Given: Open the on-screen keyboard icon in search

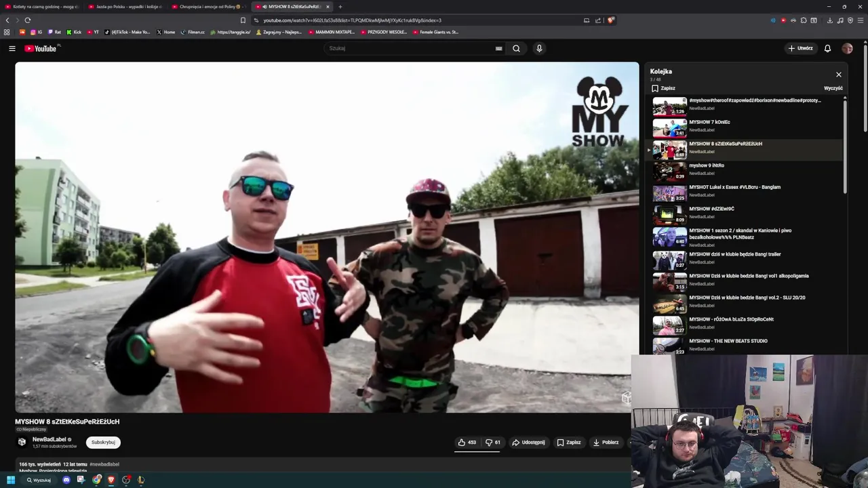Looking at the screenshot, I should [498, 48].
